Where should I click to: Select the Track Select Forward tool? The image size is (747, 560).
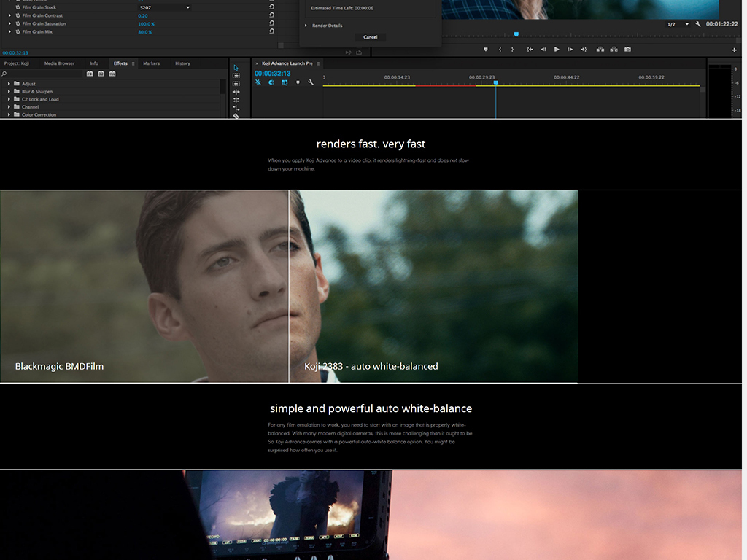tap(236, 75)
